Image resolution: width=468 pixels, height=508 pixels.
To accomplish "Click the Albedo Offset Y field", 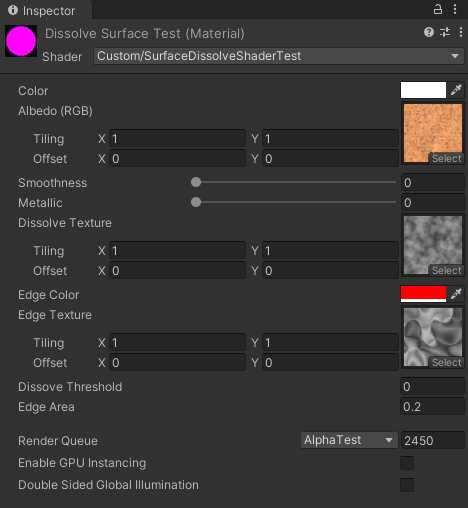I will pyautogui.click(x=330, y=159).
